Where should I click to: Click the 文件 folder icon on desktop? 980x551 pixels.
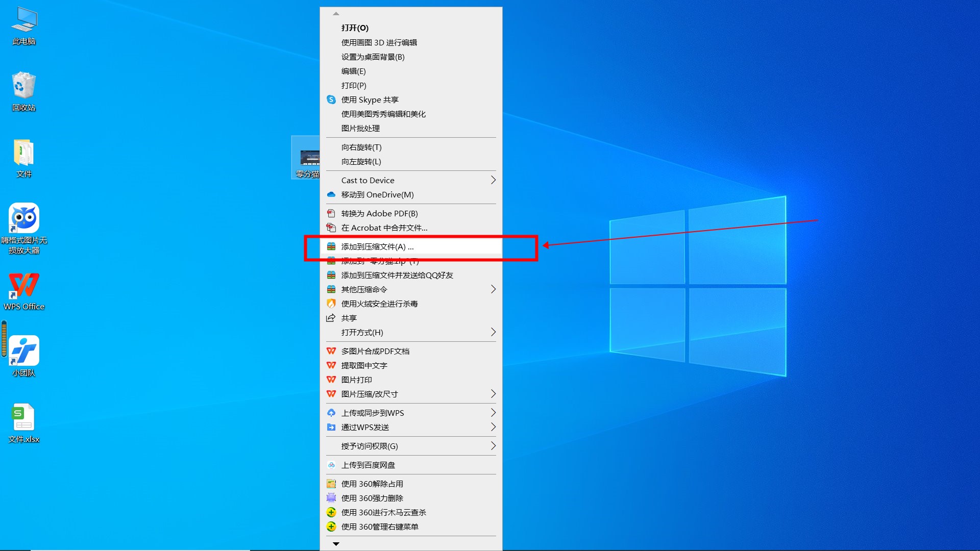23,153
